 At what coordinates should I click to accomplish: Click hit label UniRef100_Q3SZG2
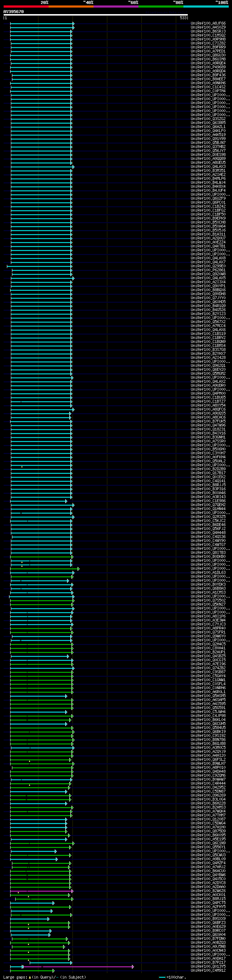208,119
